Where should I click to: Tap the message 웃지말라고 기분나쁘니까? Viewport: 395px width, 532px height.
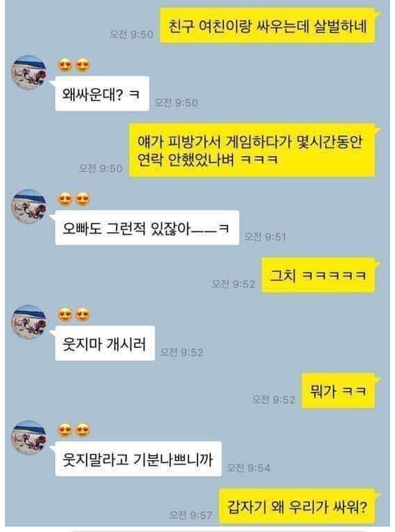[138, 459]
